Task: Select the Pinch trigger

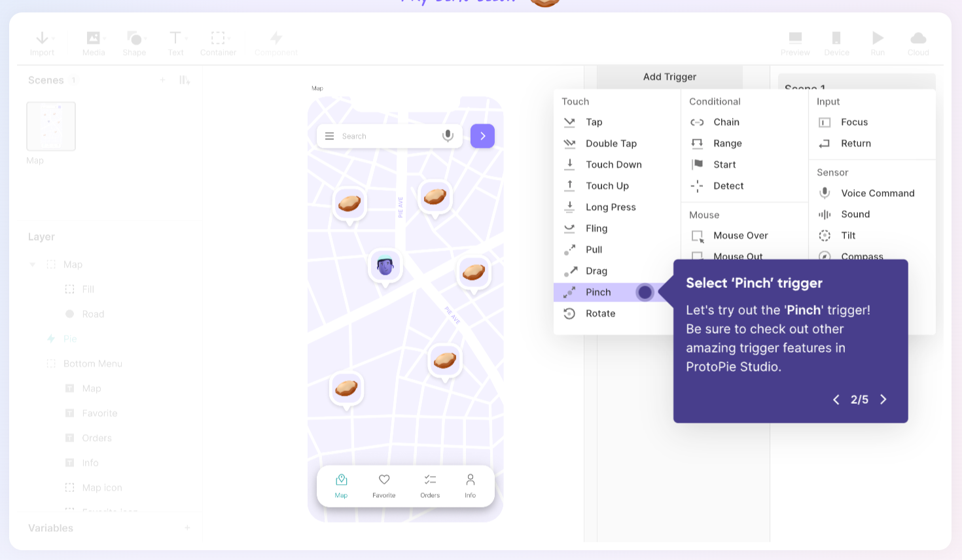Action: click(597, 292)
